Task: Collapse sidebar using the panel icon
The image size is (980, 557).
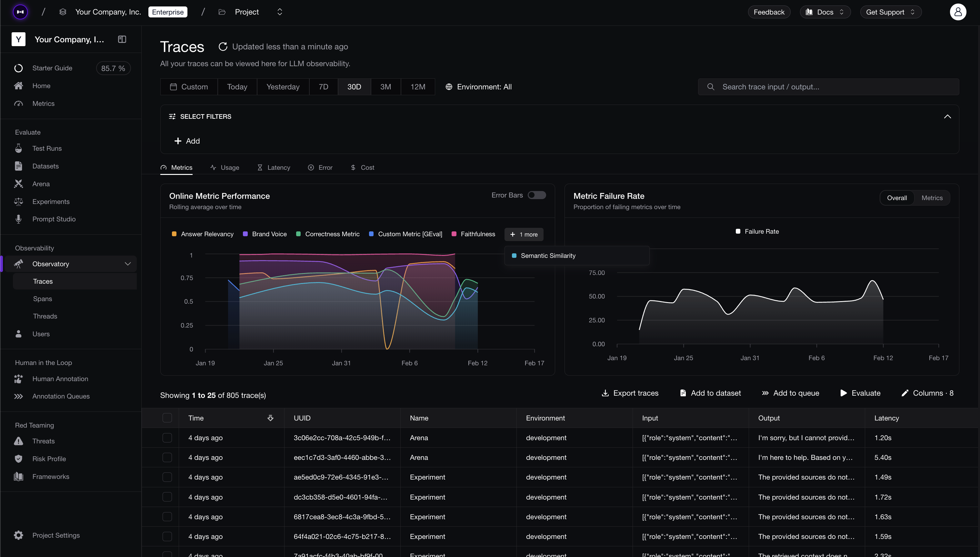Action: click(x=122, y=39)
